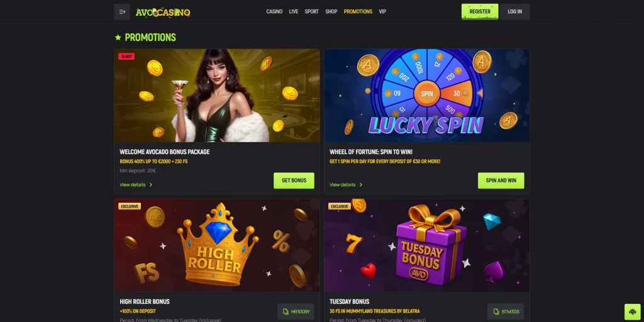Screen dimensions: 644x322
Task: Click the AvoCasino logo
Action: tap(163, 12)
